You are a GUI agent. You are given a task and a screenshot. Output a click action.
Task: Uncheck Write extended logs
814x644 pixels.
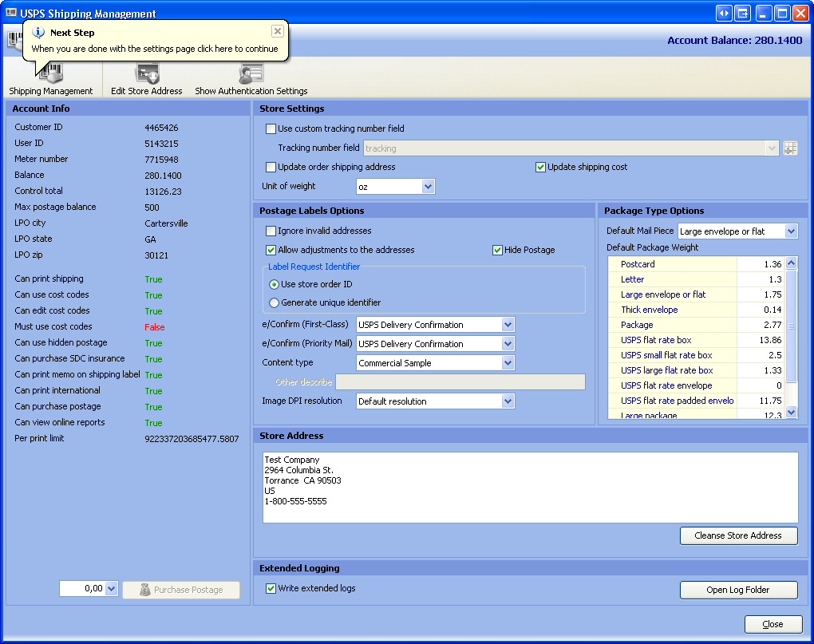pyautogui.click(x=271, y=589)
